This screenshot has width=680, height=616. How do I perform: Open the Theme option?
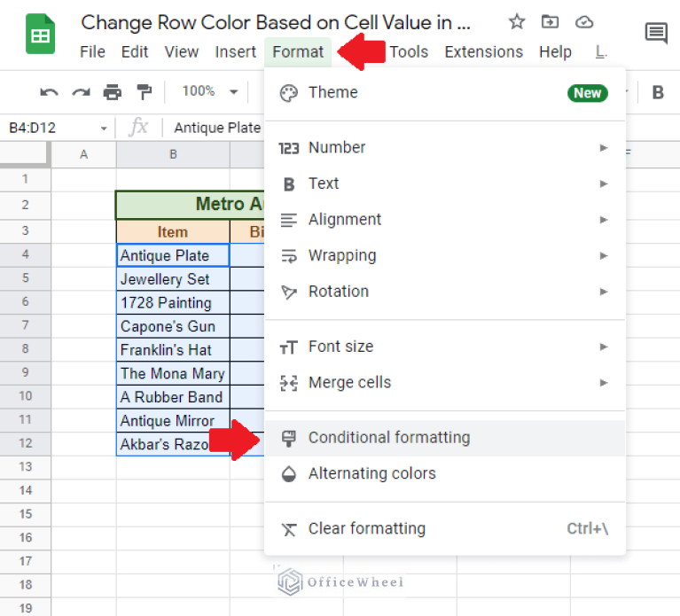click(x=332, y=92)
